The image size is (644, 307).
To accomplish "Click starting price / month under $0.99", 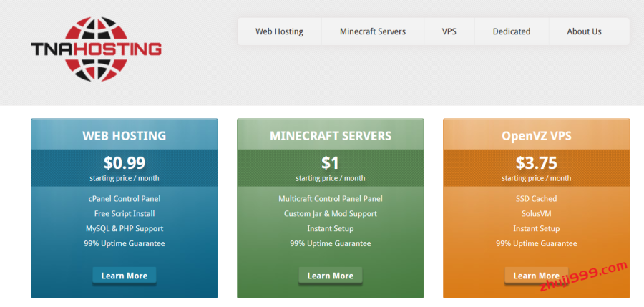I will click(125, 178).
